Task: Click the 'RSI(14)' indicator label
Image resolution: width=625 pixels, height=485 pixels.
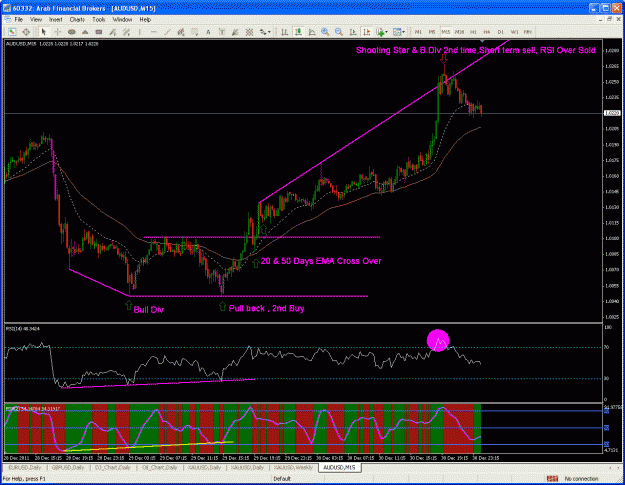Action: 22,329
